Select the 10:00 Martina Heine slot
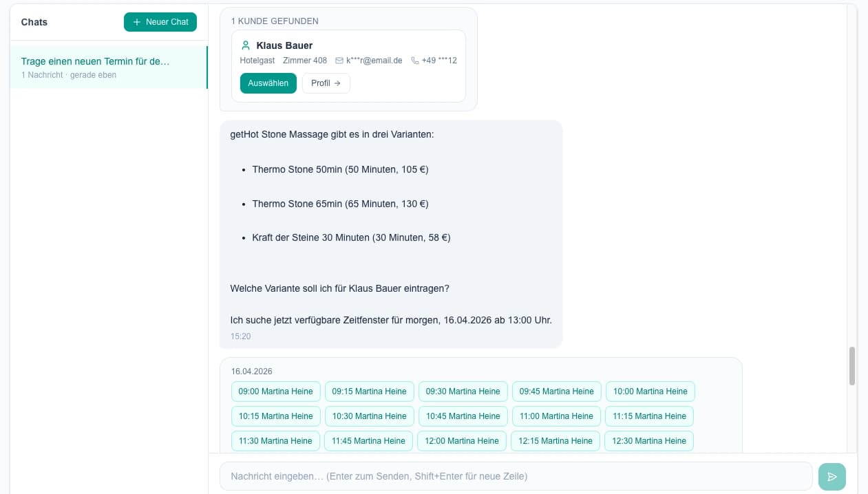The height and width of the screenshot is (494, 868). click(x=650, y=391)
